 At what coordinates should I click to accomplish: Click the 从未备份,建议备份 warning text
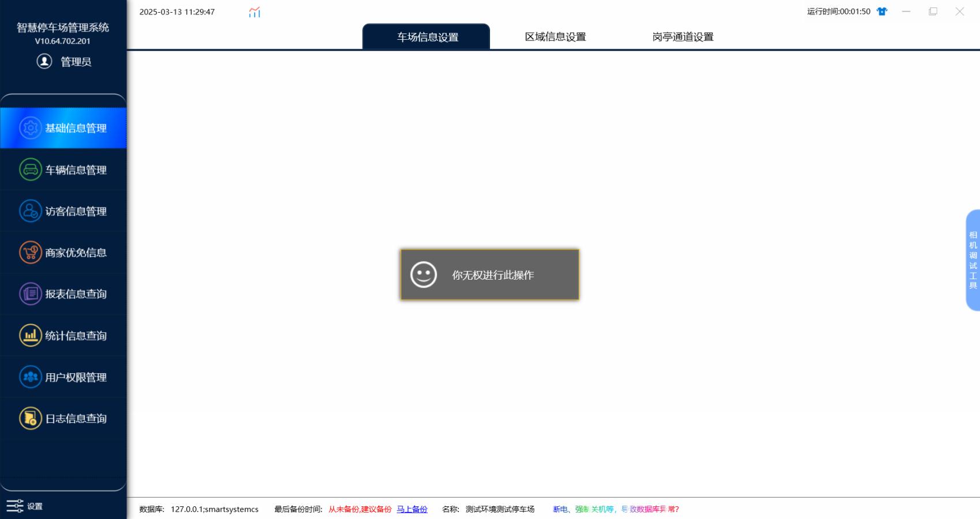coord(360,509)
